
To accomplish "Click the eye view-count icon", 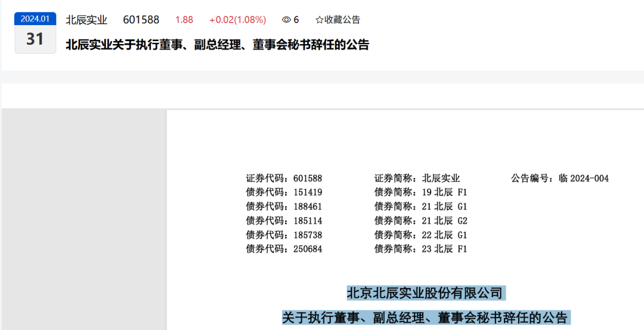I will [x=286, y=20].
